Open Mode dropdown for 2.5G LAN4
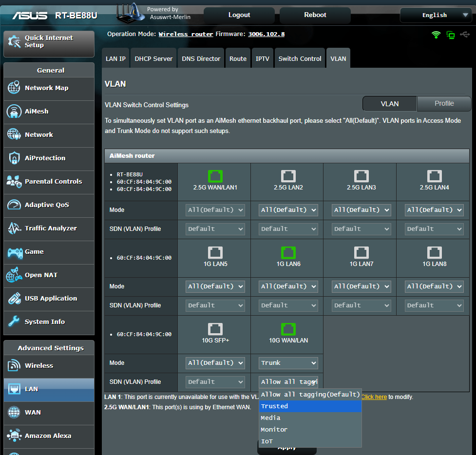This screenshot has width=476, height=455. click(434, 210)
